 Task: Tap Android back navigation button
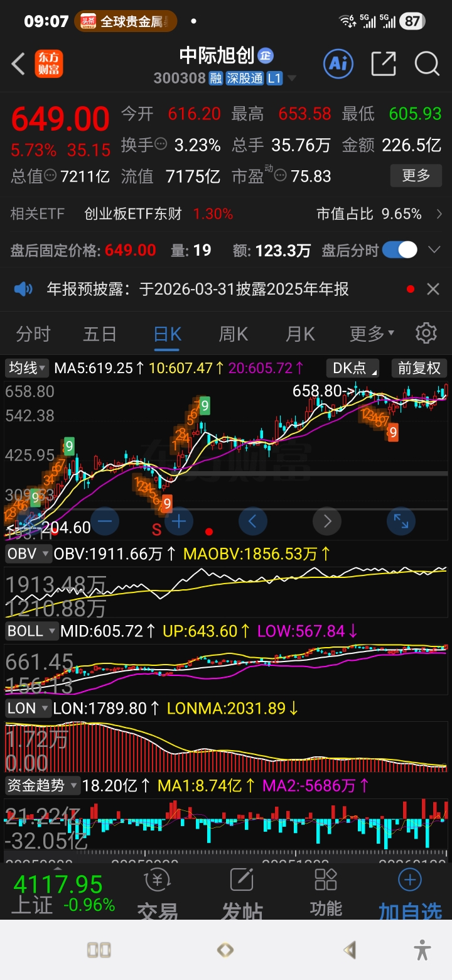350,950
